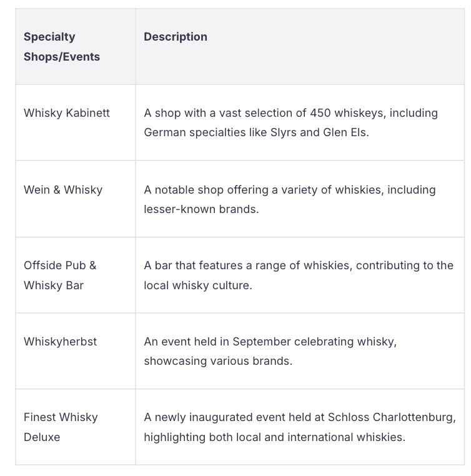
Task: Select the Offside Pub & Whisky Bar cell
Action: click(61, 275)
